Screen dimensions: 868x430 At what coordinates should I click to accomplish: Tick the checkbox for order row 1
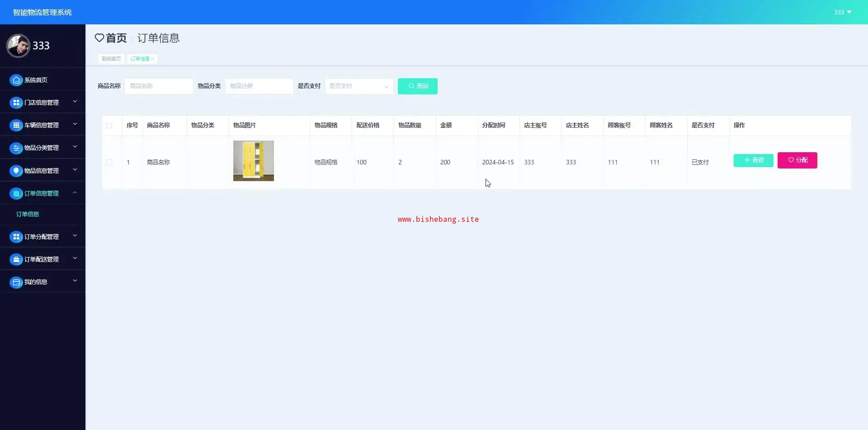[109, 162]
